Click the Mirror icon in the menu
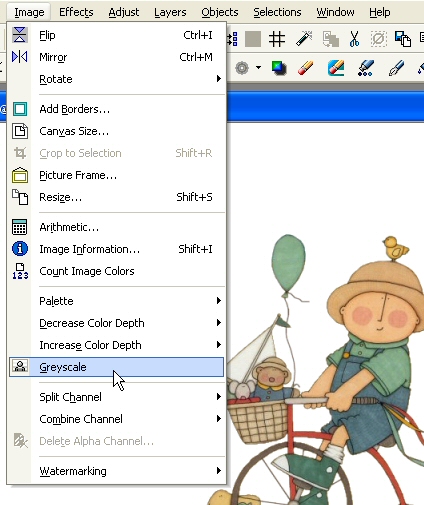 (x=20, y=57)
